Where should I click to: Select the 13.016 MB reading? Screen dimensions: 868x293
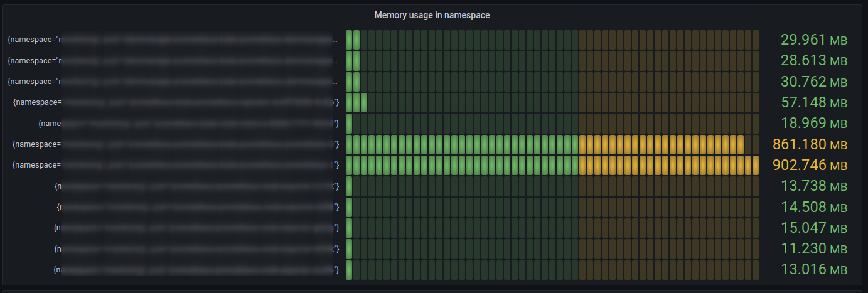[814, 270]
